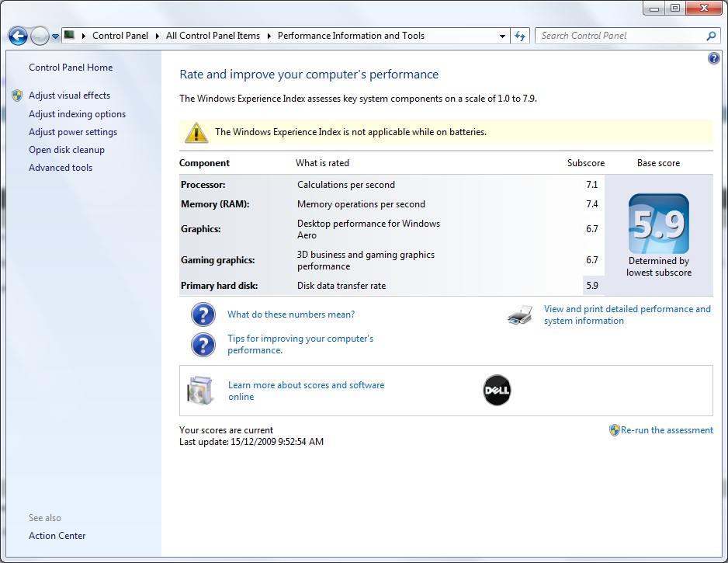This screenshot has height=563, width=728.
Task: Minimize the Control Panel window
Action: click(654, 8)
